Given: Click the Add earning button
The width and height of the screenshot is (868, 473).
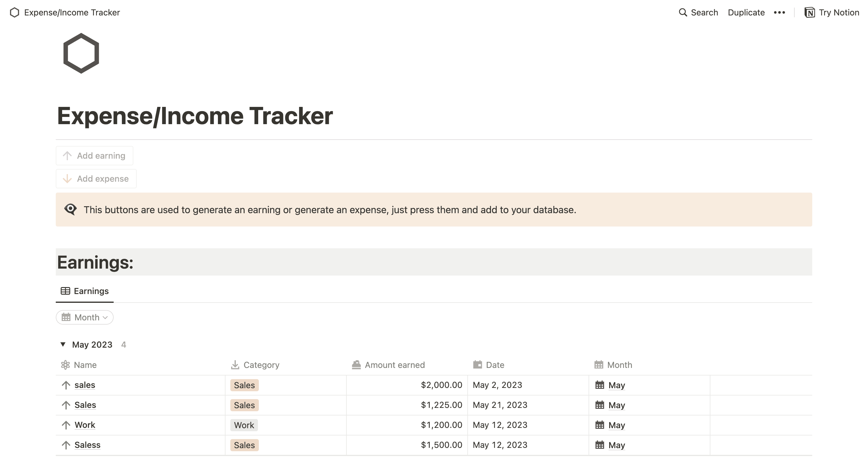Looking at the screenshot, I should coord(95,156).
